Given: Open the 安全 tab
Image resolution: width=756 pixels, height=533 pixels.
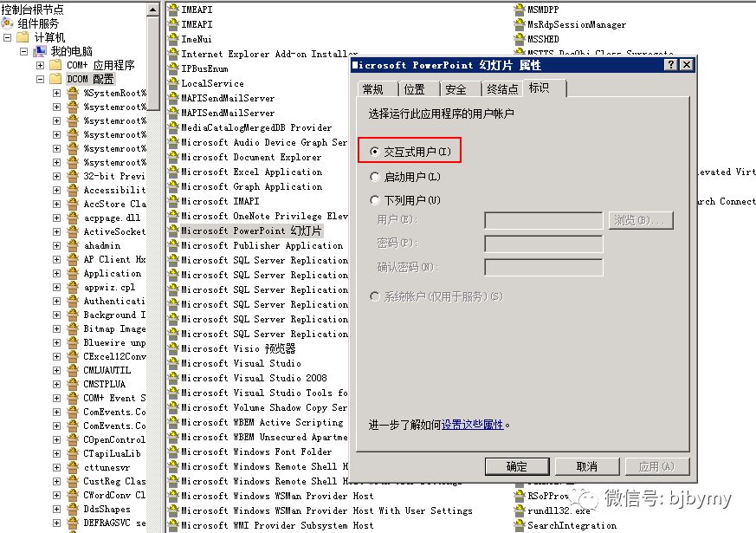Looking at the screenshot, I should point(456,89).
